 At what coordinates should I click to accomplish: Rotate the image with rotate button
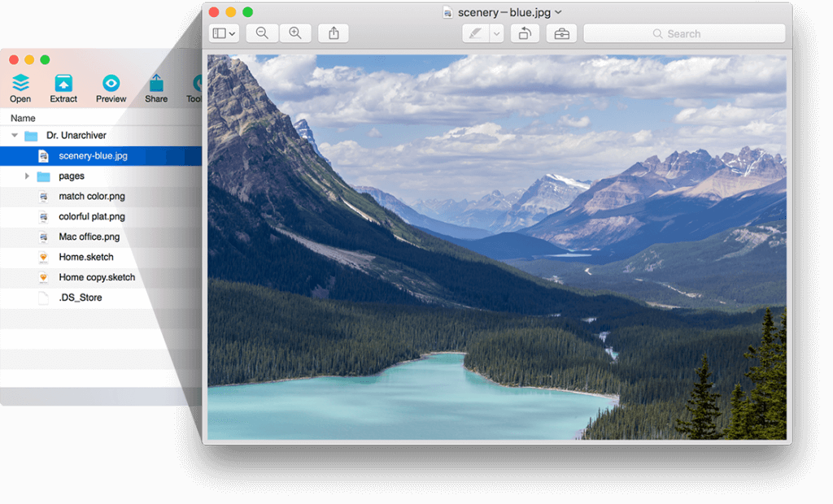click(525, 33)
